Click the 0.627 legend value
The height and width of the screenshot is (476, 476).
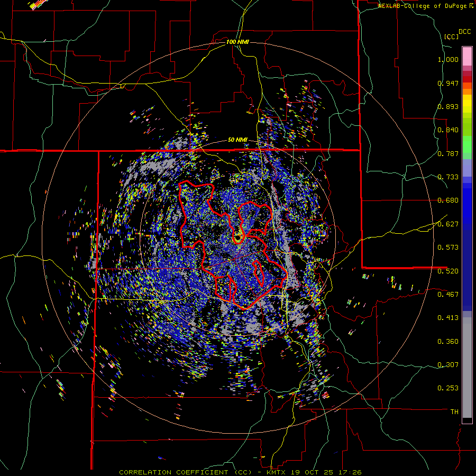click(448, 224)
